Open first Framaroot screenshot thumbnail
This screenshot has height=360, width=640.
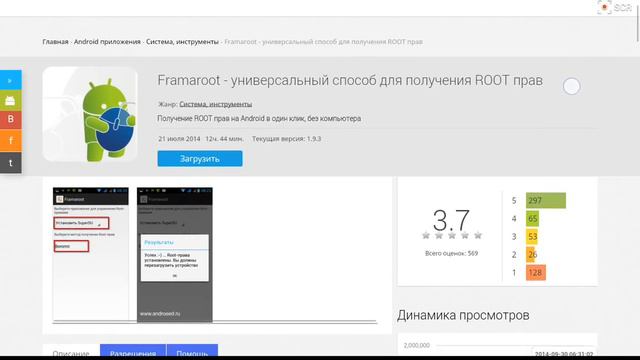pos(91,254)
